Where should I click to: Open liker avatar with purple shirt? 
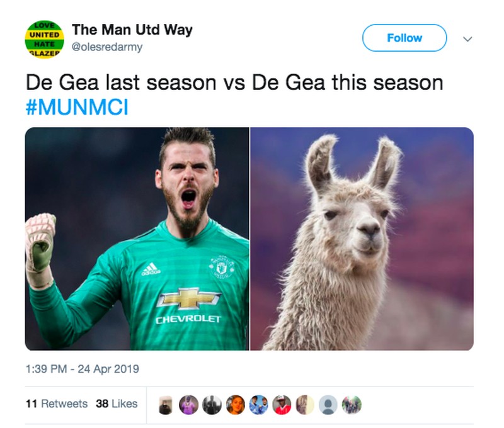point(188,405)
